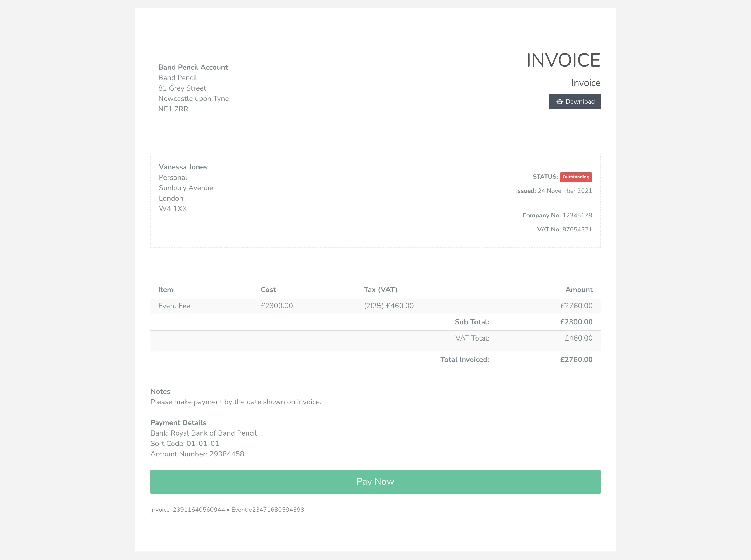
Task: Click the '(20%) £460.00' tax cell
Action: [x=389, y=306]
